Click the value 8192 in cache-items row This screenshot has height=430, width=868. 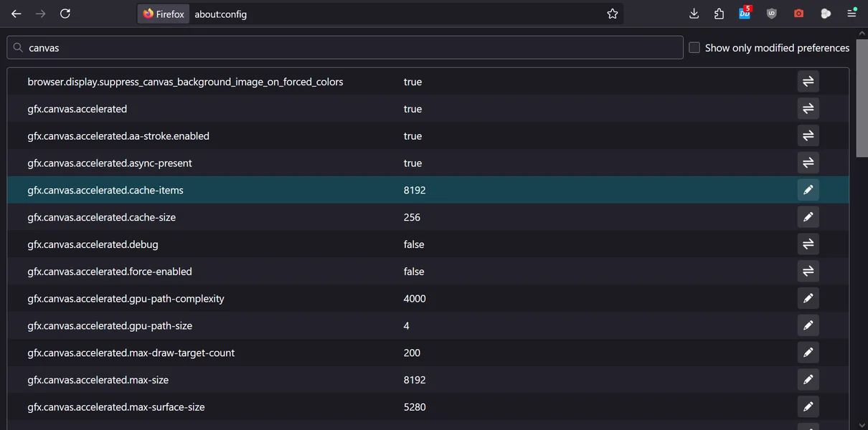pos(415,190)
